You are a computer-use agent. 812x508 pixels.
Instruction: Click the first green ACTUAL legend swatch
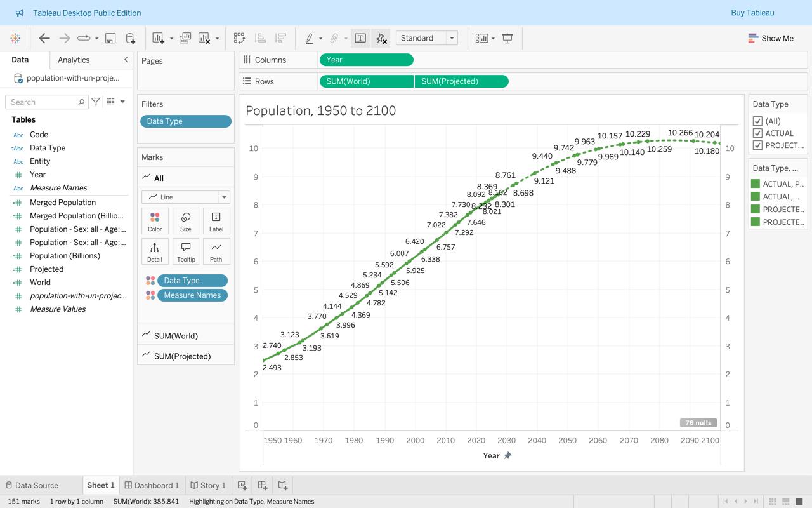click(756, 184)
